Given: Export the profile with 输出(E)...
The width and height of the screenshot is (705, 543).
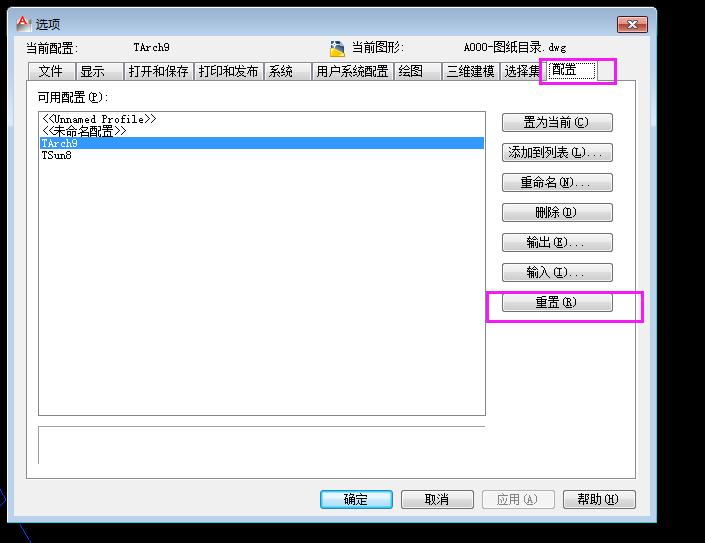Looking at the screenshot, I should (x=557, y=242).
